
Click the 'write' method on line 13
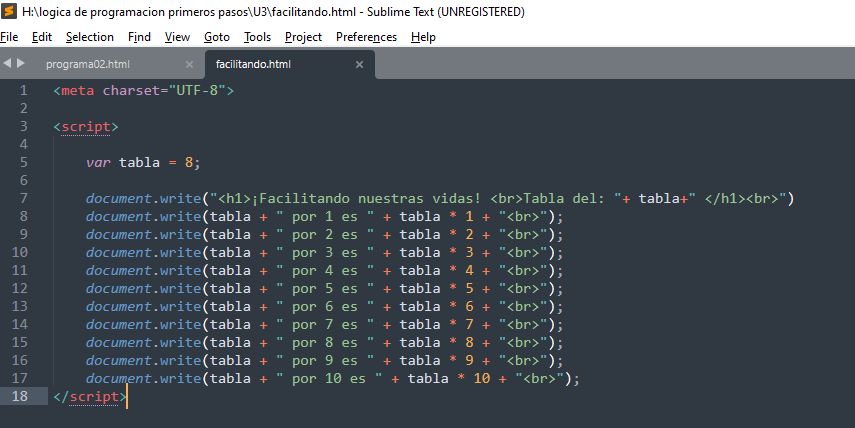coord(180,306)
